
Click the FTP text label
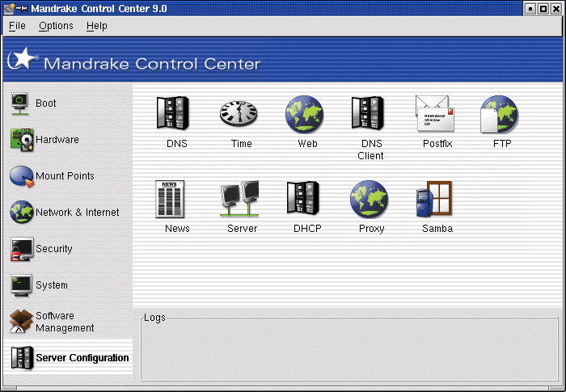click(502, 144)
